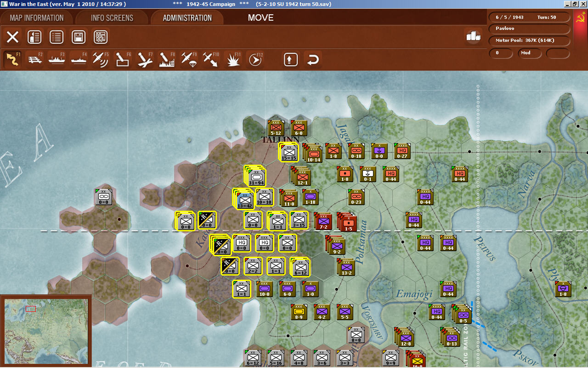Viewport: 588px width, 368px height.
Task: Select the F3 naval transport mode
Action: click(x=57, y=59)
